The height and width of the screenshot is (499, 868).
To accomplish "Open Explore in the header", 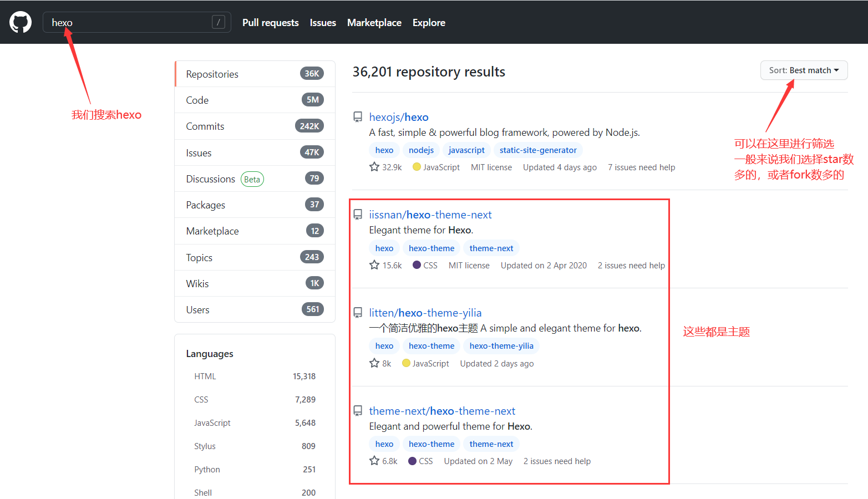I will [x=429, y=23].
